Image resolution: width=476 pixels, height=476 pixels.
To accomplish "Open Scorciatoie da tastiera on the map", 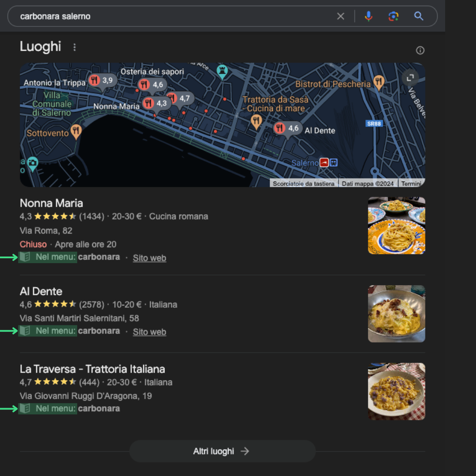I will (x=303, y=184).
